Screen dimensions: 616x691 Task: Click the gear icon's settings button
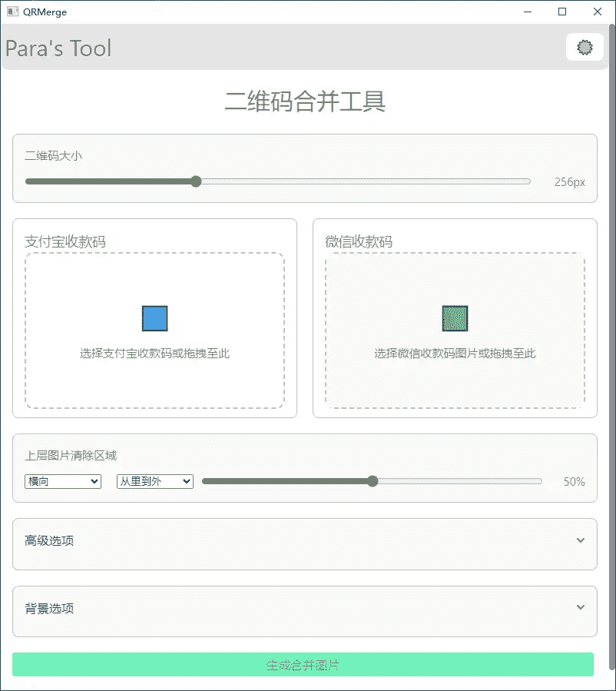584,47
